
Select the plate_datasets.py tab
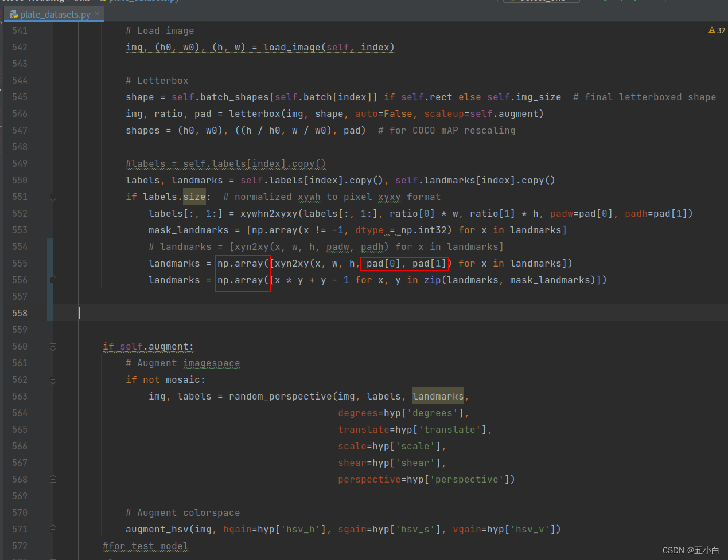pyautogui.click(x=55, y=14)
